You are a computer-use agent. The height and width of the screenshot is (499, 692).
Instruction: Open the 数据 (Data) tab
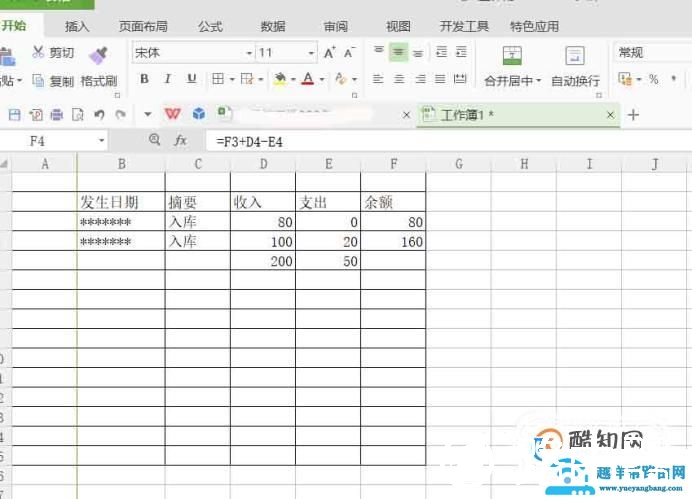click(x=273, y=26)
